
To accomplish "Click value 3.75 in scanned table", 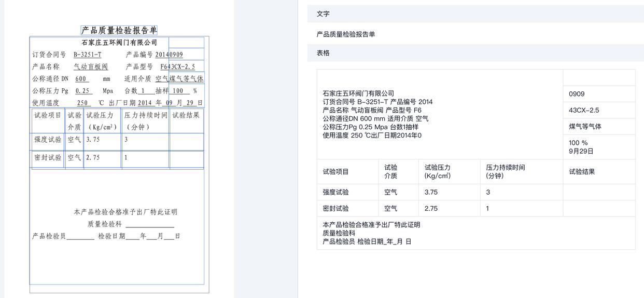I will (93, 140).
